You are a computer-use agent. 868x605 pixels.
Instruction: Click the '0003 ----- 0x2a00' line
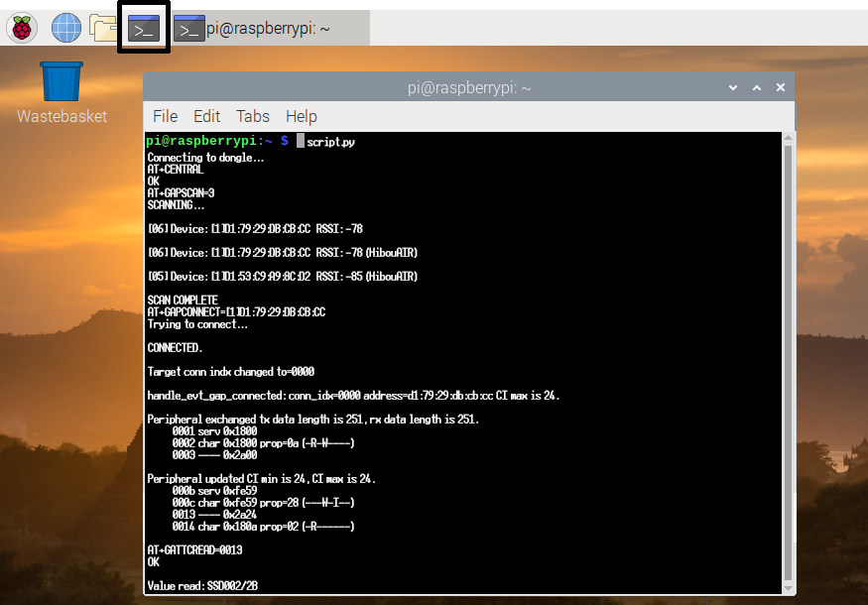pyautogui.click(x=214, y=455)
